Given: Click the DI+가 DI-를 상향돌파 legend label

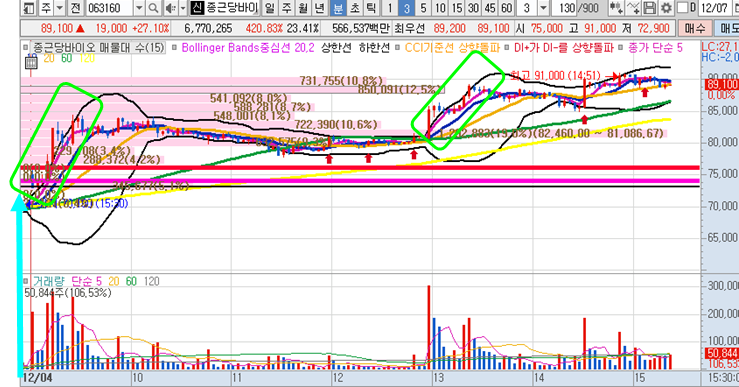Looking at the screenshot, I should click(x=563, y=48).
